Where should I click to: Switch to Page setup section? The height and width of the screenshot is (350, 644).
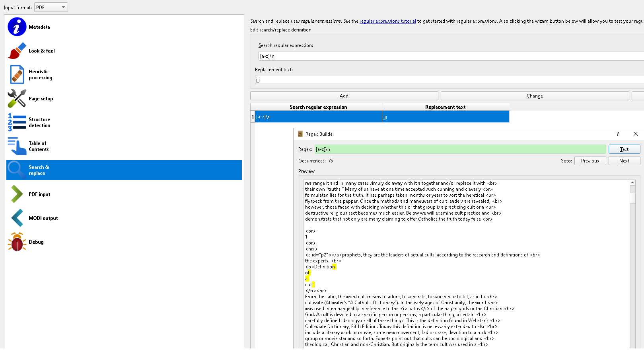click(41, 99)
